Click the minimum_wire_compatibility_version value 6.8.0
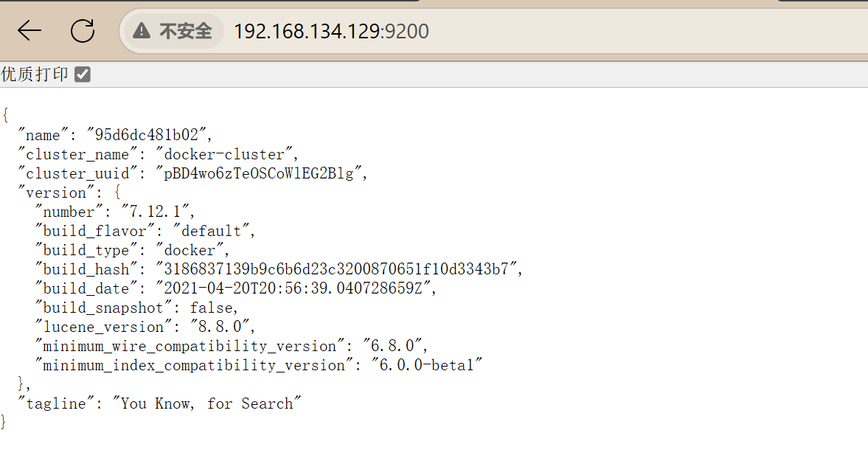 point(392,347)
